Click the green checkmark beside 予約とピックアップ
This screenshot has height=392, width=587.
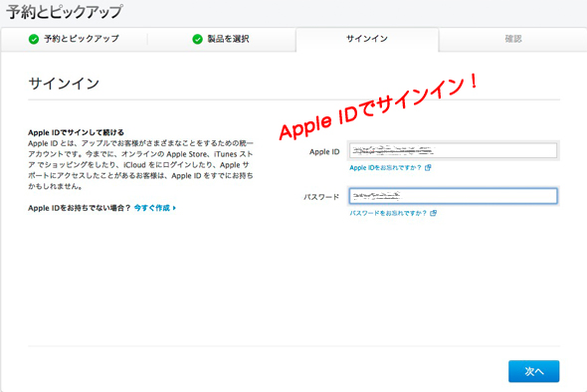(34, 39)
